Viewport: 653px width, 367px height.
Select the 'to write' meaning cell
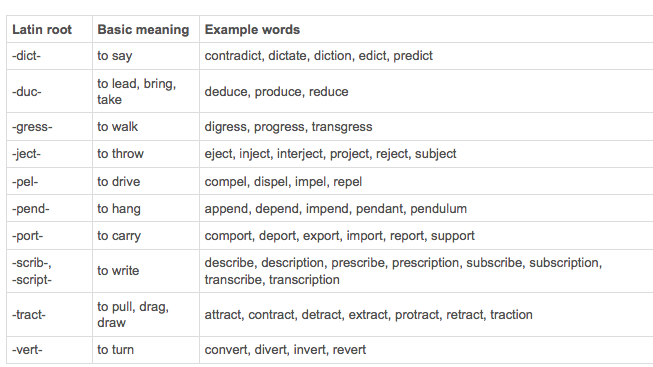point(146,271)
